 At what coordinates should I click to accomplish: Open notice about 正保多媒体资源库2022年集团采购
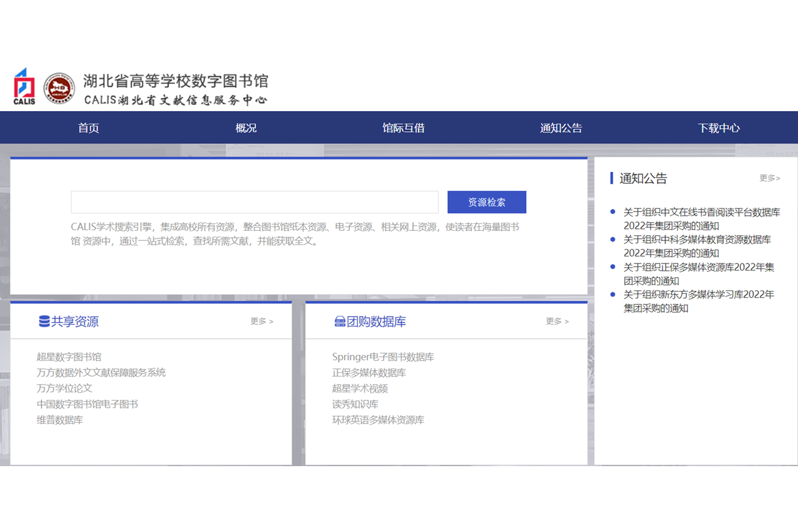coord(699,274)
